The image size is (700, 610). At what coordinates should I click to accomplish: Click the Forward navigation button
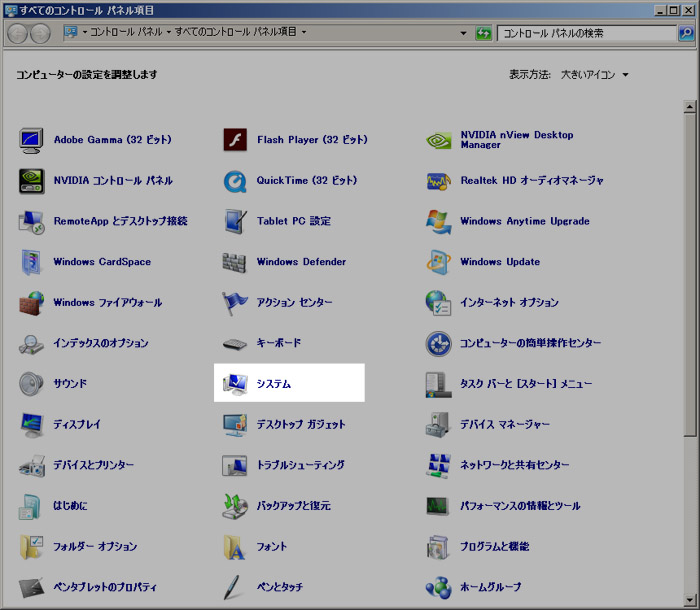click(41, 34)
